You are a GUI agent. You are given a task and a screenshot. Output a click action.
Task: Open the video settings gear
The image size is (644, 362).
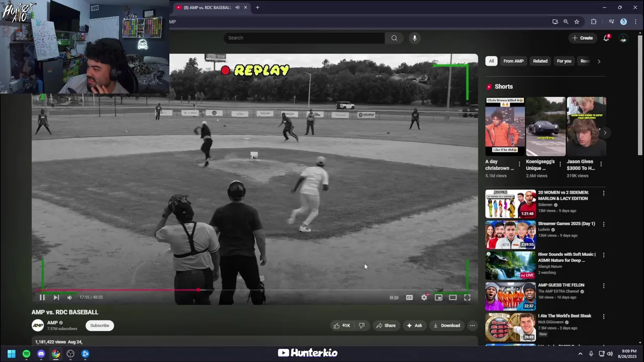pos(424,298)
